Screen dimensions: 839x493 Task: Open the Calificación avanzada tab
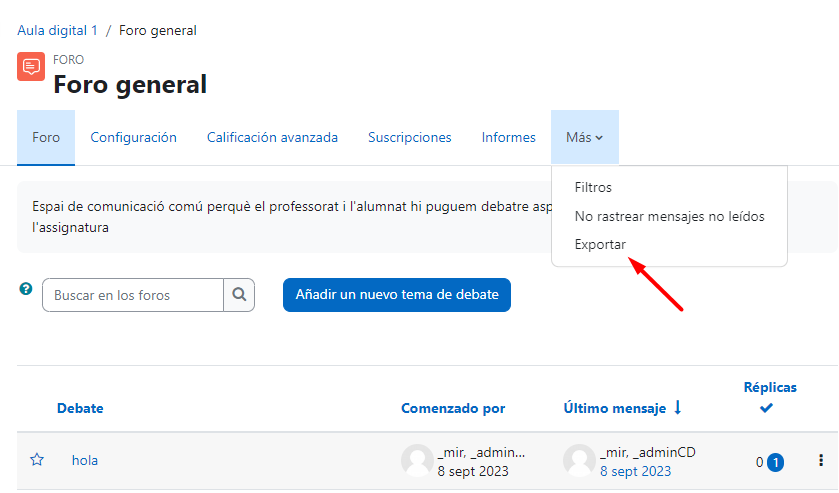272,138
